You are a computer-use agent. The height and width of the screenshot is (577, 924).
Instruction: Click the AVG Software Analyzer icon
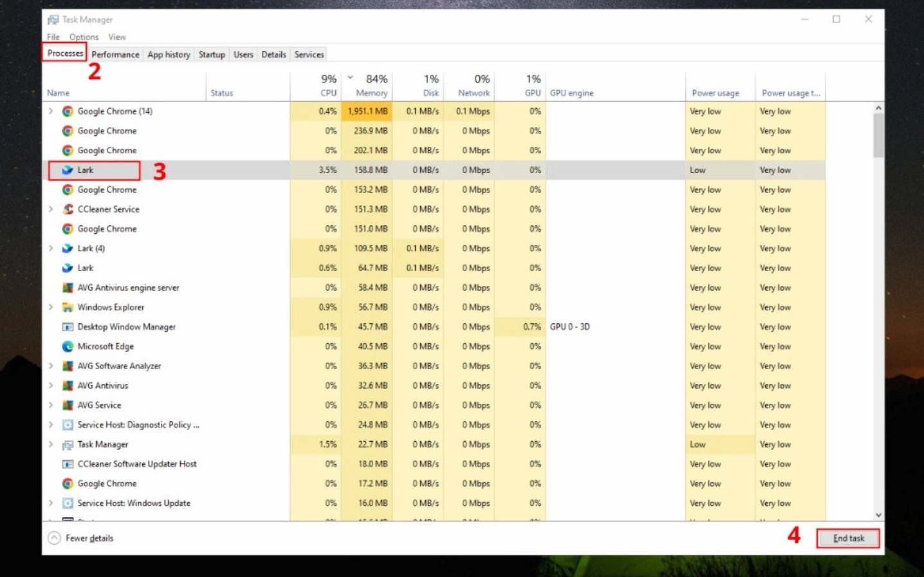(x=67, y=366)
